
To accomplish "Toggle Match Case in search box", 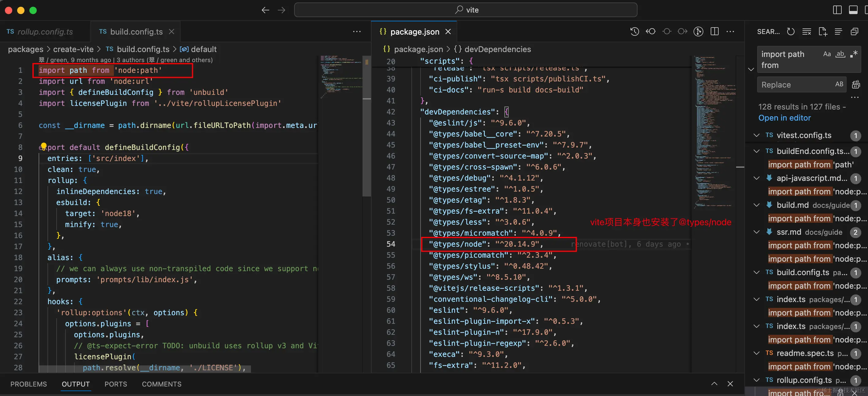I will coord(827,54).
